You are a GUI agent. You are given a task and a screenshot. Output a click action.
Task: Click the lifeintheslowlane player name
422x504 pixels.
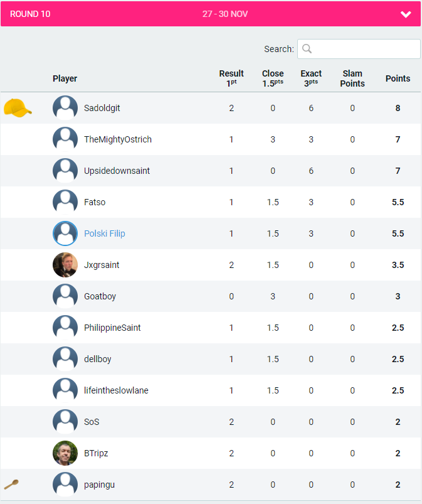[116, 390]
